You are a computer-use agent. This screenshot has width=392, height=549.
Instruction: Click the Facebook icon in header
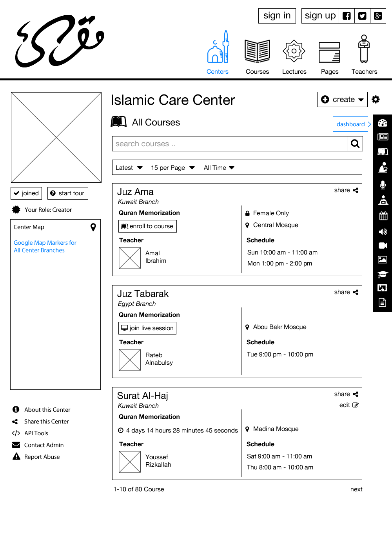click(x=347, y=16)
